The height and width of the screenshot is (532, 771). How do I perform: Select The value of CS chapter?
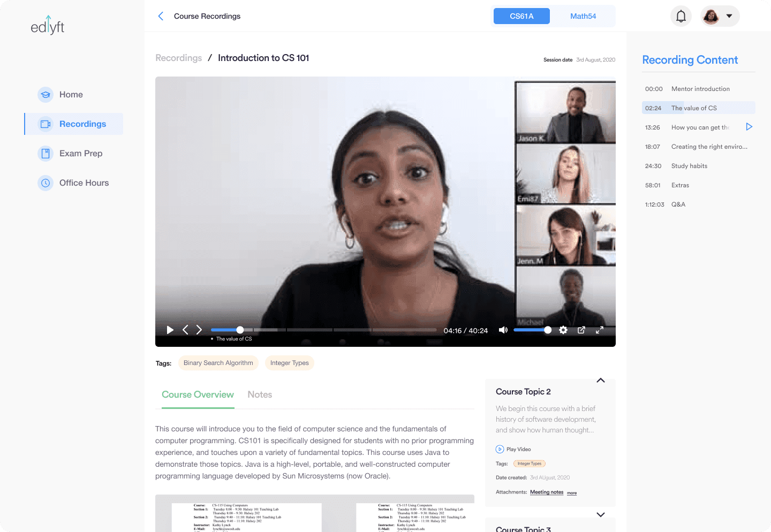[699, 108]
